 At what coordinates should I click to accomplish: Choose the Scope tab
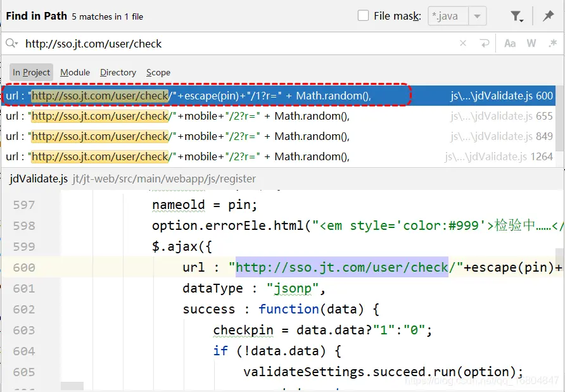click(x=158, y=72)
